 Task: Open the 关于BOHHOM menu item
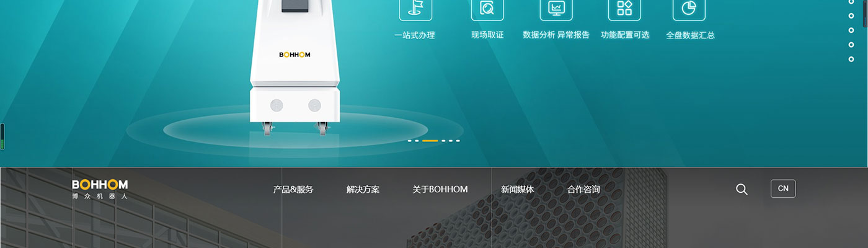[x=440, y=189]
